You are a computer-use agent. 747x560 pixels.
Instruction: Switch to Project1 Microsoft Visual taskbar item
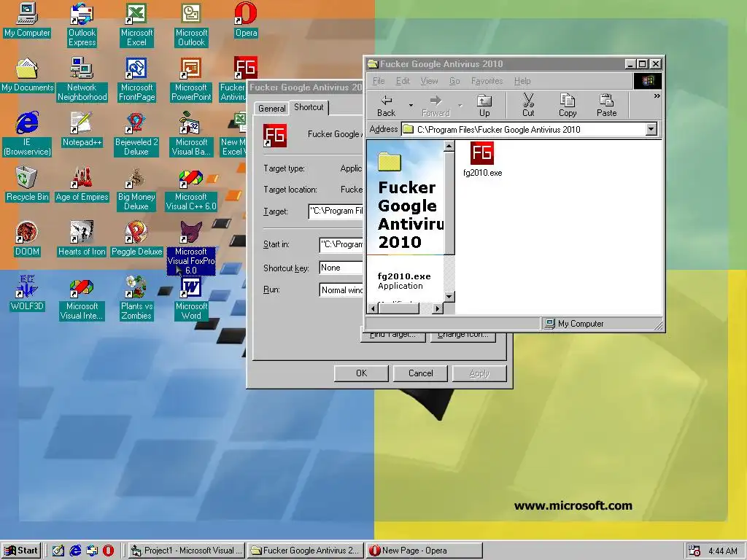tap(187, 551)
